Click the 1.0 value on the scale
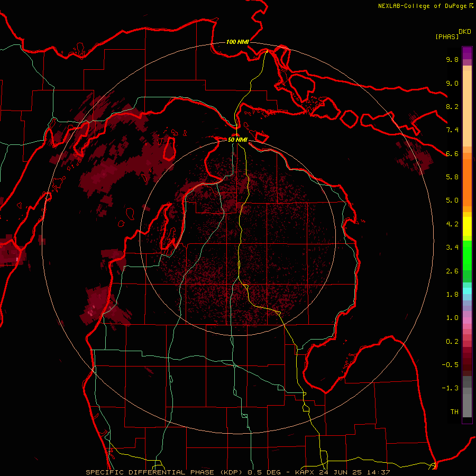The height and width of the screenshot is (476, 476). 452,318
